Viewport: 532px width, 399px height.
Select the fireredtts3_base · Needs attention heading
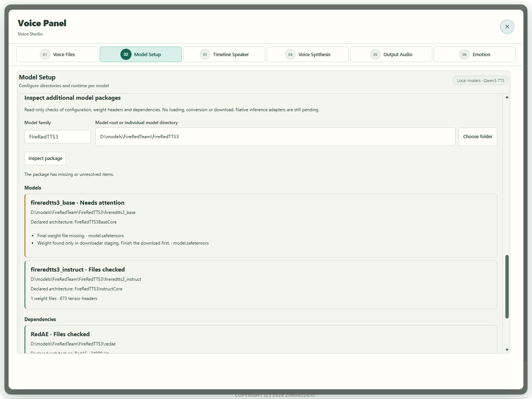click(x=78, y=203)
